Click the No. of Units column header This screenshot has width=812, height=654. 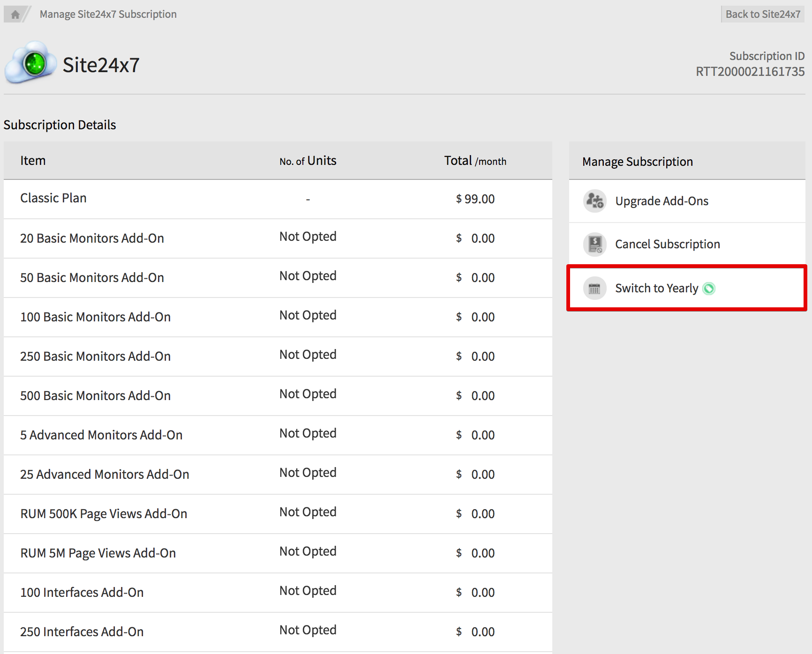pyautogui.click(x=308, y=161)
